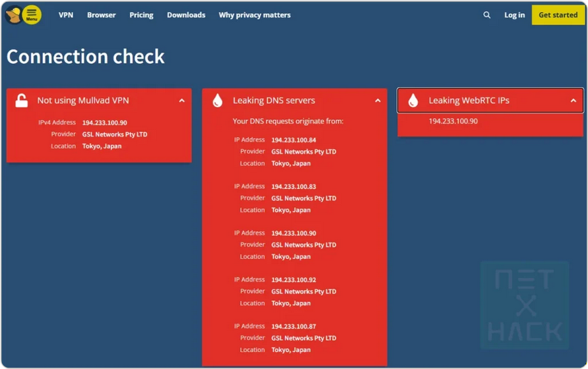The height and width of the screenshot is (369, 588).
Task: Open Why privacy matters link
Action: (254, 15)
